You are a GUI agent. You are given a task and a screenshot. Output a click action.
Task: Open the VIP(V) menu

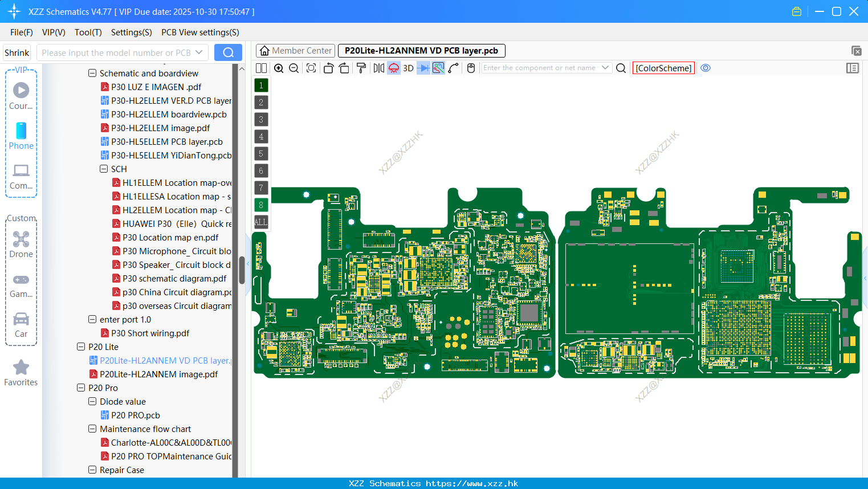(54, 32)
